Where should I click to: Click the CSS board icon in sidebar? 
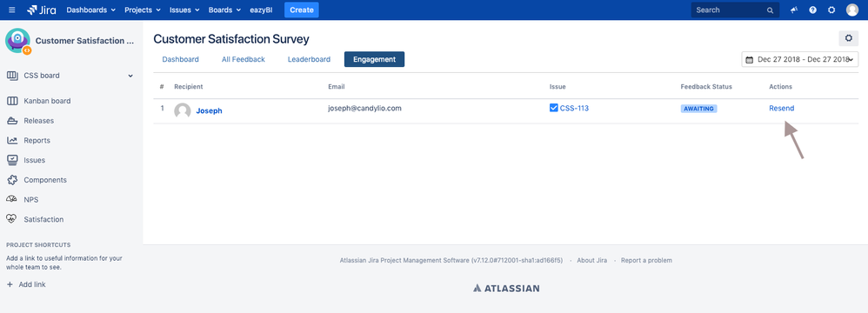click(x=12, y=76)
